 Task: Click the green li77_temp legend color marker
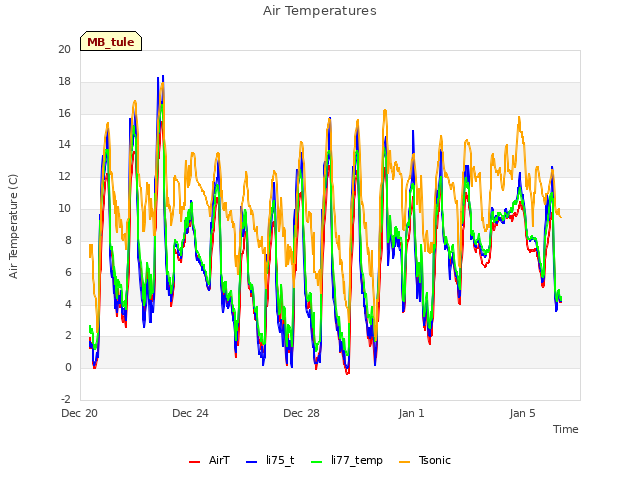pos(317,462)
